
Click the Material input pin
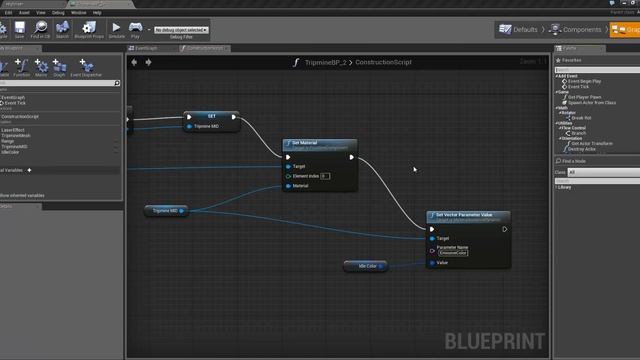point(288,186)
